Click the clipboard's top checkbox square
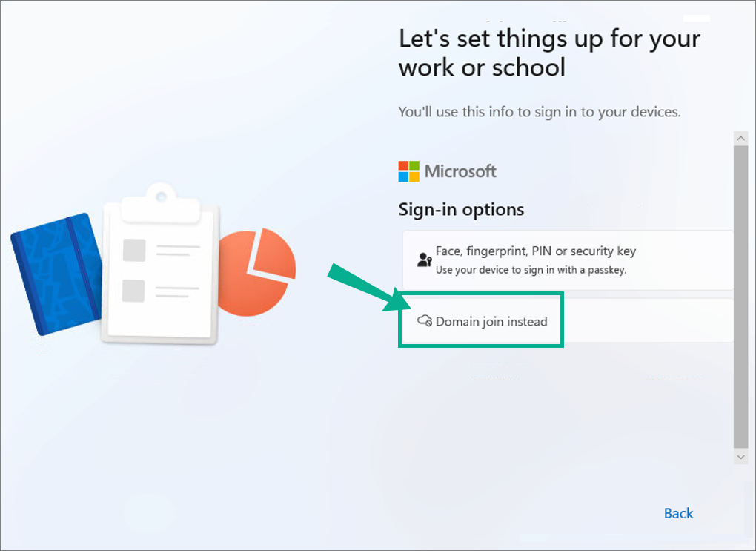This screenshot has height=551, width=756. click(134, 250)
